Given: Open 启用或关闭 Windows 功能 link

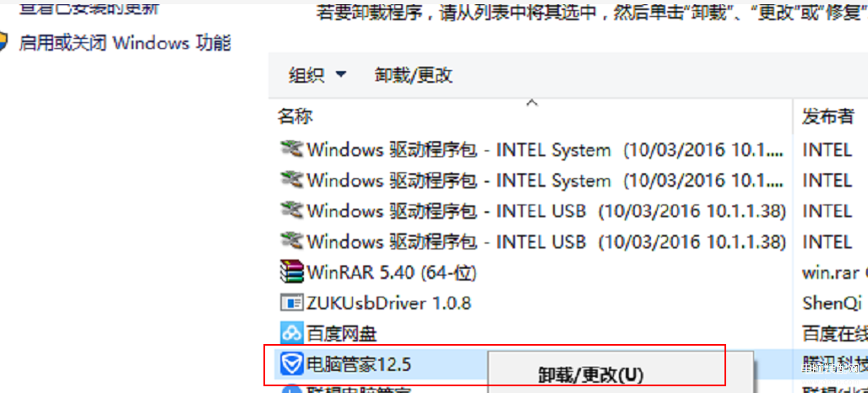Looking at the screenshot, I should tap(125, 43).
